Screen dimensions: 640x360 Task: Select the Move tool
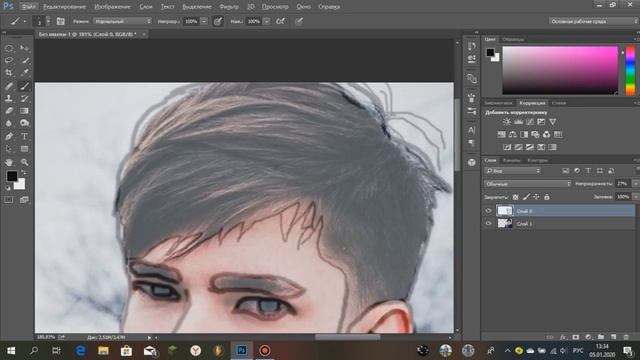[x=24, y=49]
